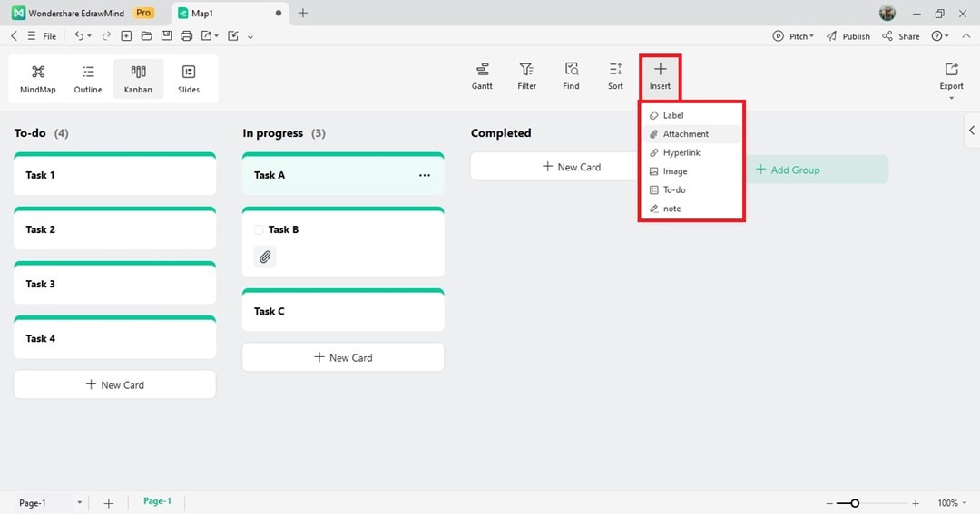Image resolution: width=980 pixels, height=514 pixels.
Task: Open the Pitch dropdown menu
Action: [x=793, y=36]
